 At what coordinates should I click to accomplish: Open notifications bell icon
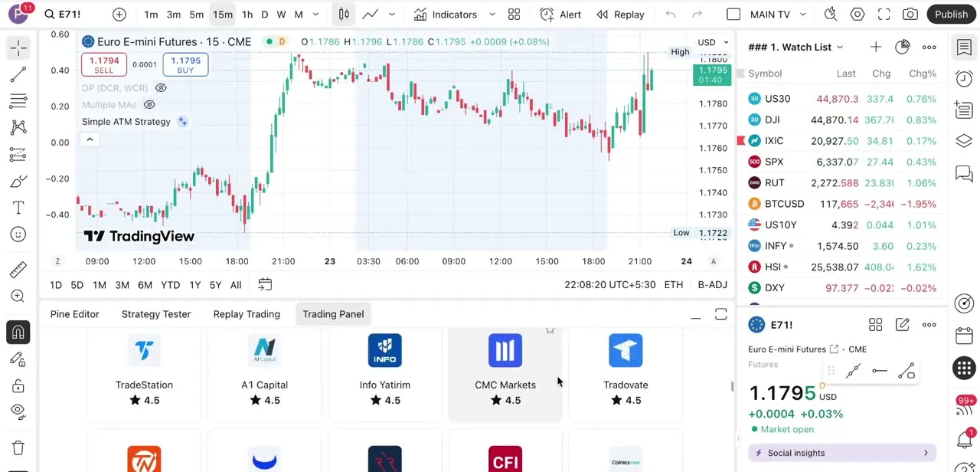[x=964, y=440]
